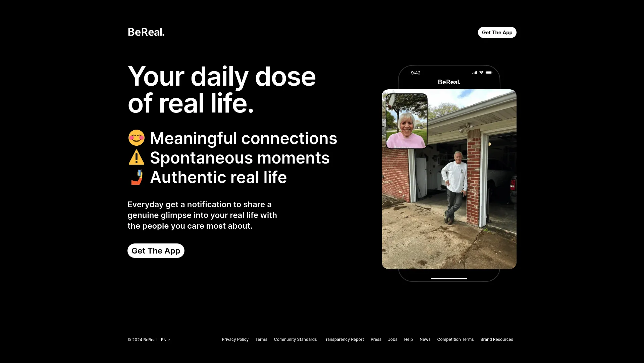This screenshot has width=644, height=363.
Task: Select the Competition Terms footer link
Action: coord(455,339)
